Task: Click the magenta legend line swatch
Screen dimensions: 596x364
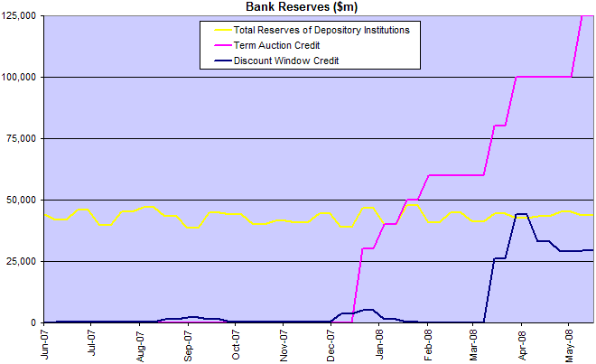Action: pyautogui.click(x=223, y=45)
